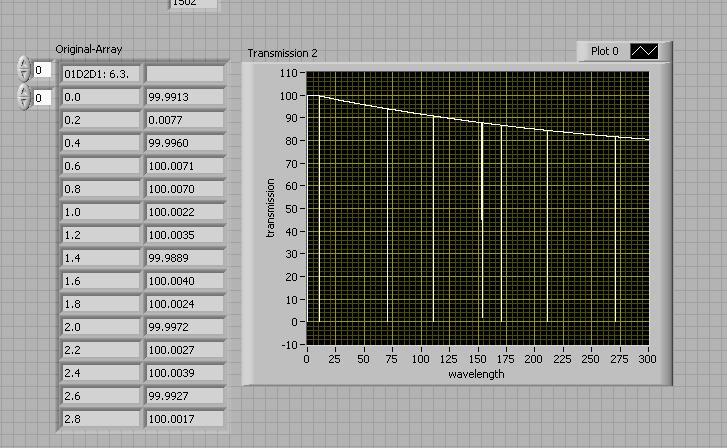Click the array cell showing 1.8
Screen dimensions: 727x448
[101, 304]
